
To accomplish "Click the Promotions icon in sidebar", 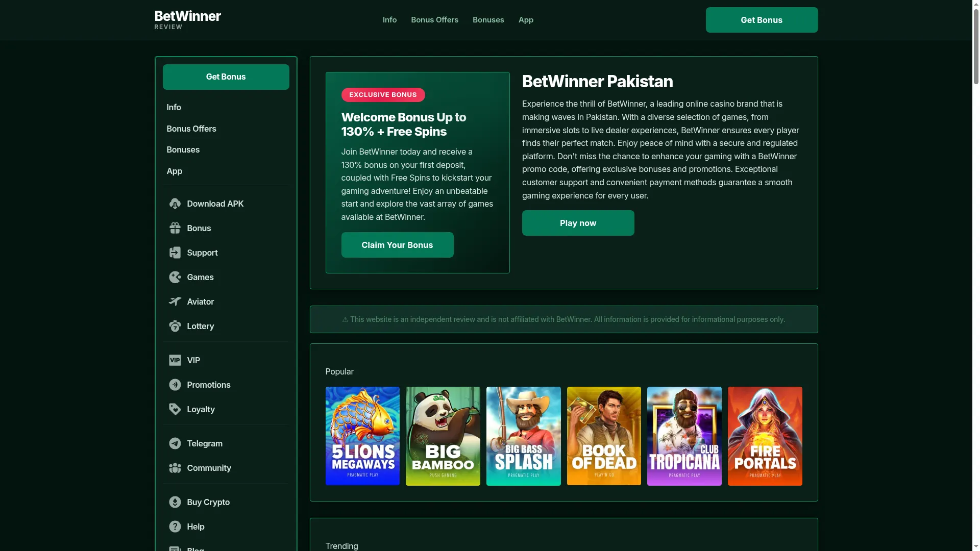I will click(x=175, y=385).
